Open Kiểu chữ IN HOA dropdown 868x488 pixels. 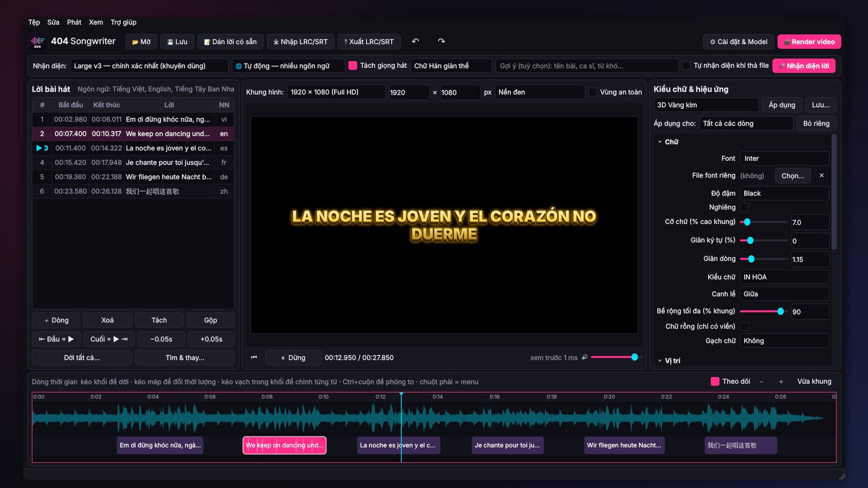tap(784, 277)
